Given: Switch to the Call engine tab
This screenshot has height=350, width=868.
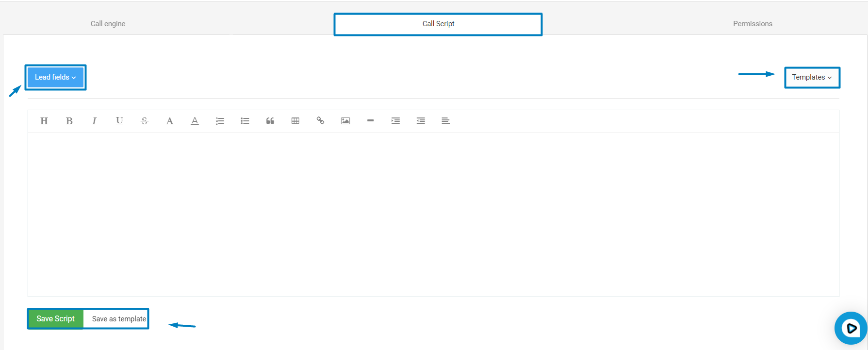Looking at the screenshot, I should coord(108,24).
